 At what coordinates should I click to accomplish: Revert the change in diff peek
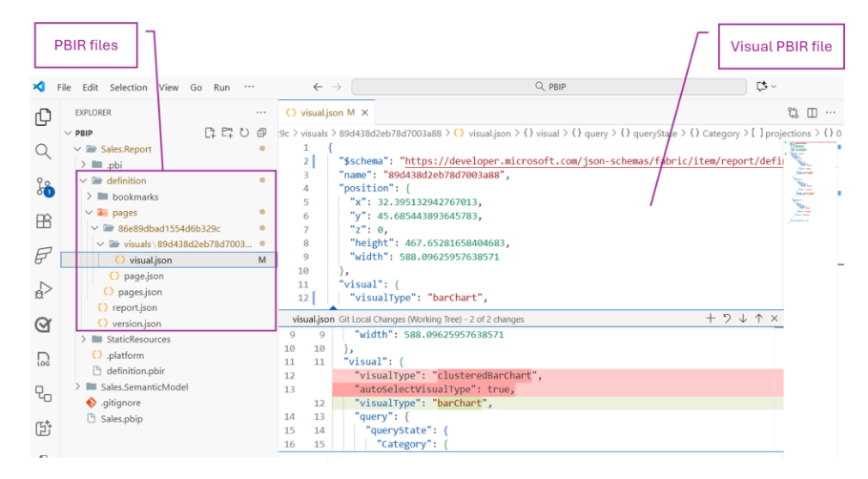727,319
